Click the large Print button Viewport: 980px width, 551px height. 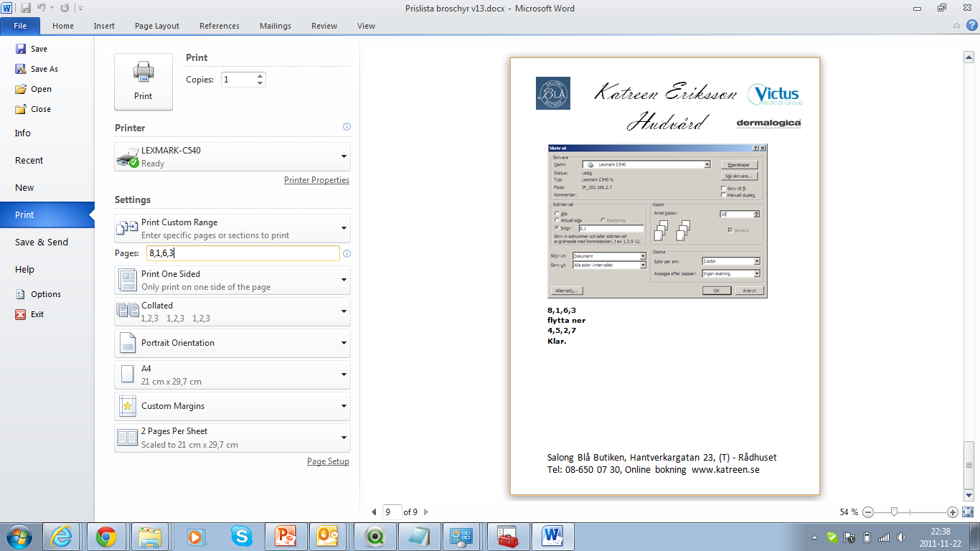click(x=143, y=82)
